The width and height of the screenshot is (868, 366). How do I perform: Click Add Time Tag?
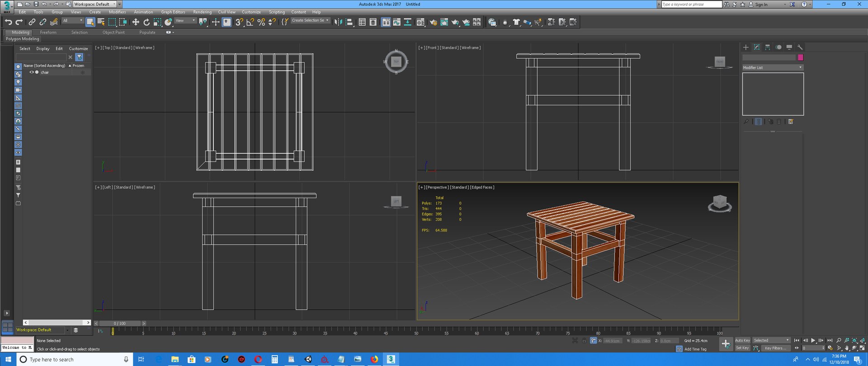(x=695, y=349)
